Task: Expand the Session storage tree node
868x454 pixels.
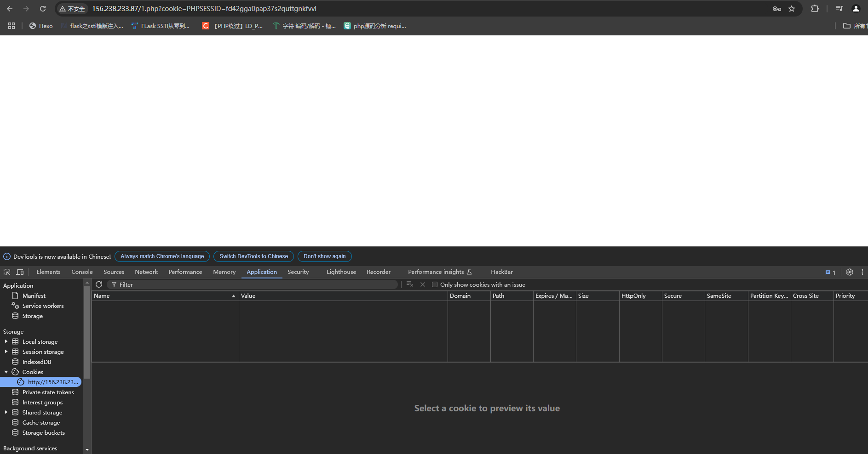Action: pos(6,352)
